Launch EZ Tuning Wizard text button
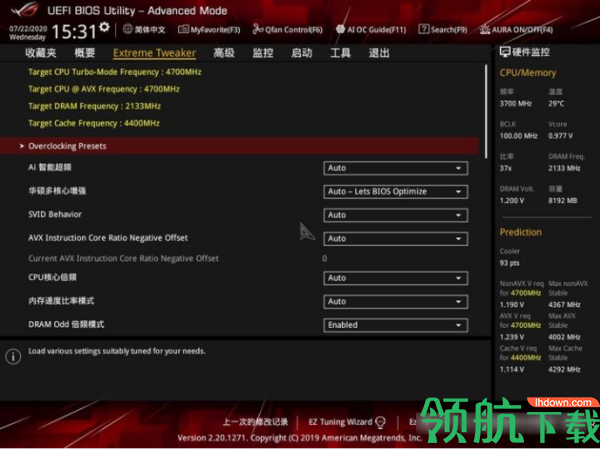Image resolution: width=600 pixels, height=450 pixels. click(340, 422)
